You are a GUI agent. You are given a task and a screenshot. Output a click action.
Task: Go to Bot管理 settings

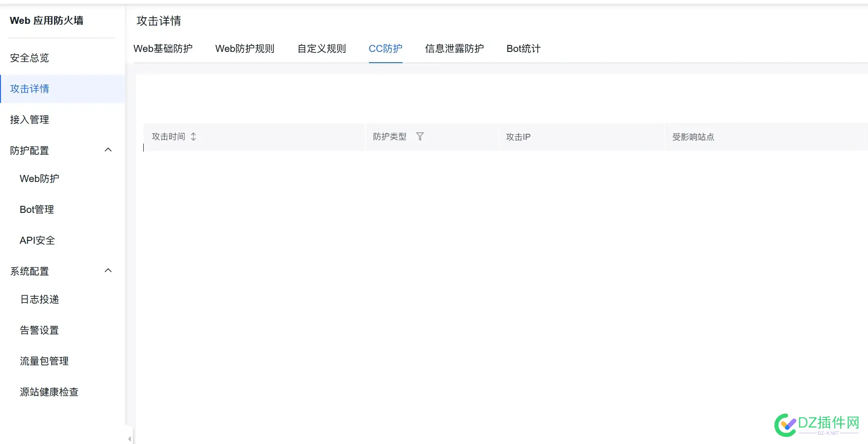tap(37, 209)
